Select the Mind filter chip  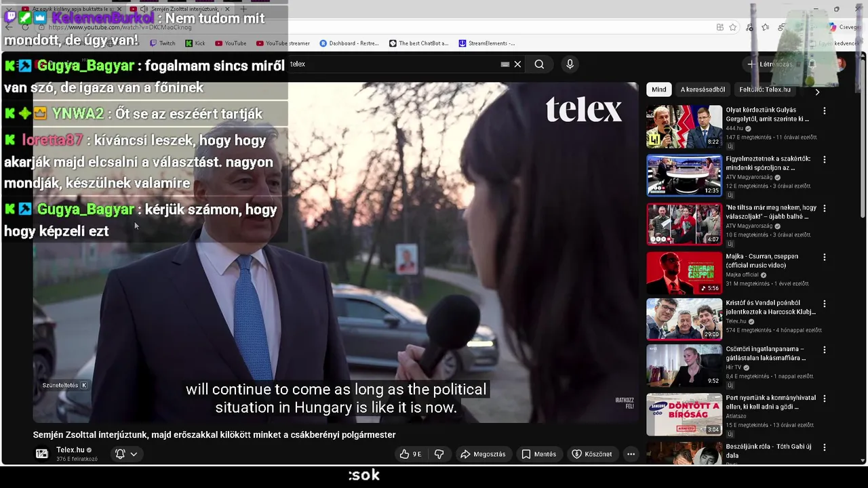coord(658,89)
